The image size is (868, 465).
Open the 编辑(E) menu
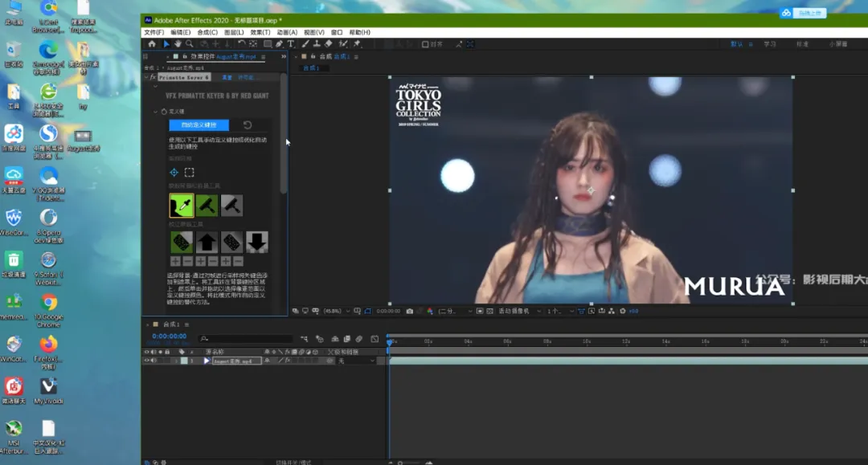[181, 33]
